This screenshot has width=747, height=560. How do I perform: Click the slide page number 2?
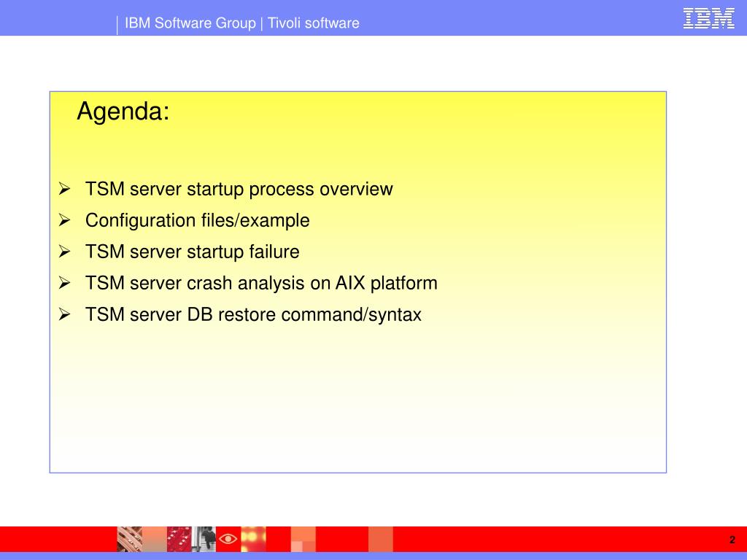(732, 540)
